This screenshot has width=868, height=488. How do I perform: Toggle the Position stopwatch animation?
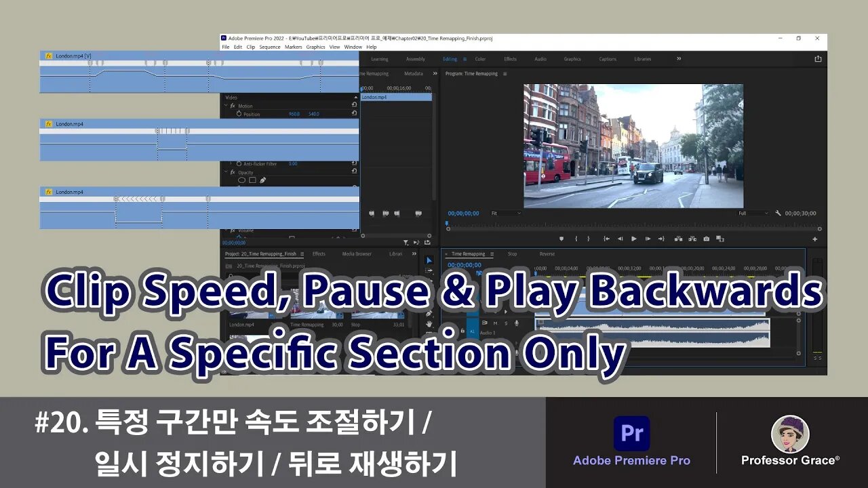coord(239,114)
